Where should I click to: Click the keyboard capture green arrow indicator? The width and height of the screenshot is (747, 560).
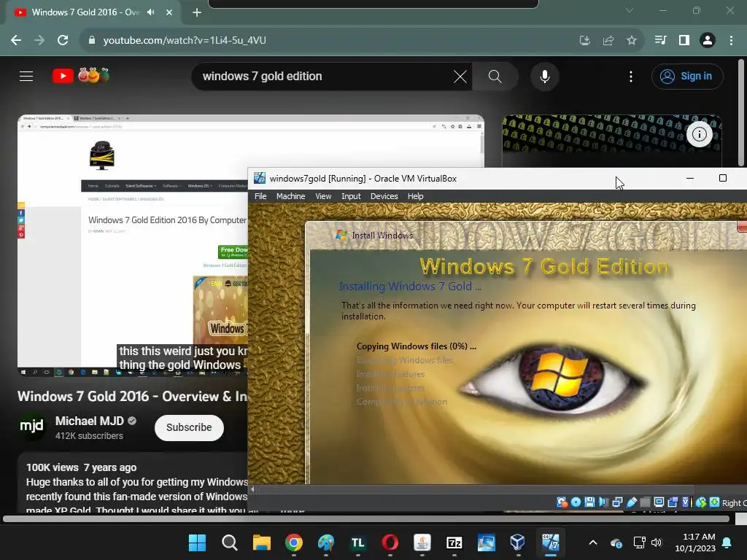(x=714, y=502)
